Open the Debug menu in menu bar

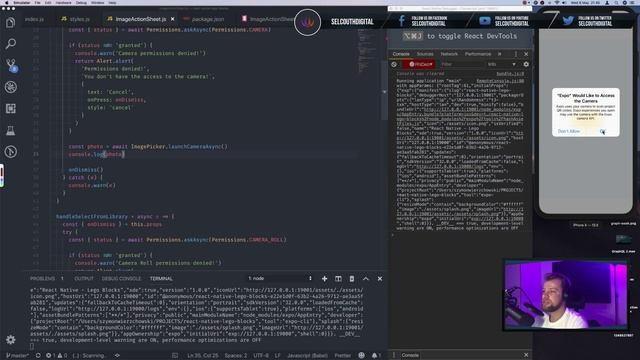click(x=81, y=2)
